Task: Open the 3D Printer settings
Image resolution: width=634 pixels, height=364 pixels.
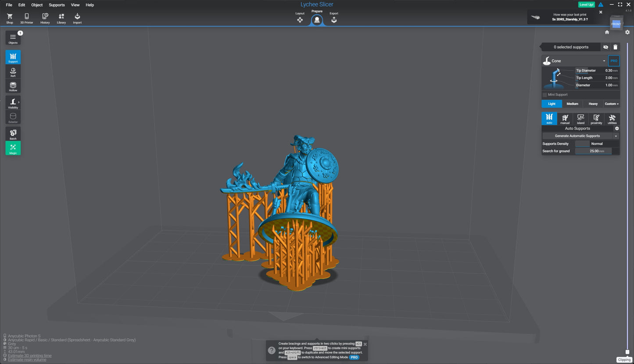Action: (x=26, y=18)
